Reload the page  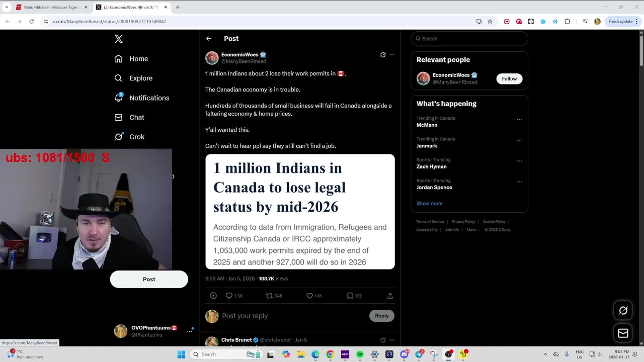click(31, 22)
